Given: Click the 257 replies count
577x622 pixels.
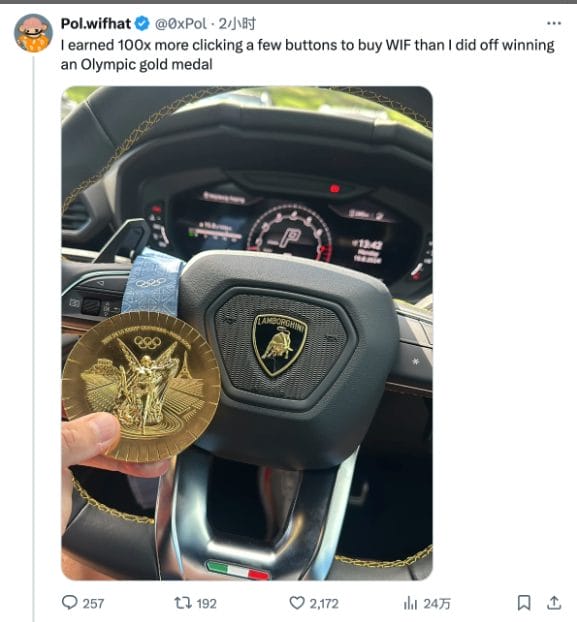Looking at the screenshot, I should 93,604.
